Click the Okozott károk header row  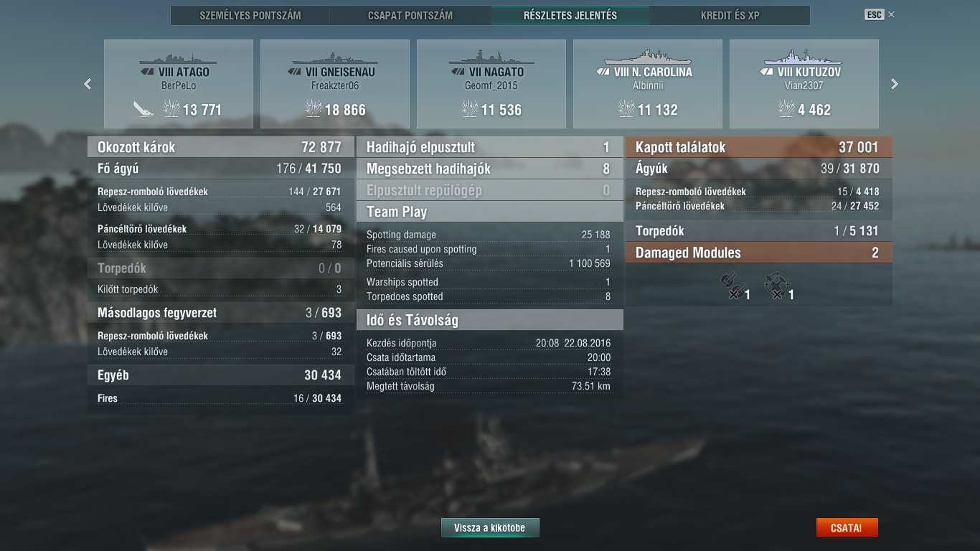point(221,147)
